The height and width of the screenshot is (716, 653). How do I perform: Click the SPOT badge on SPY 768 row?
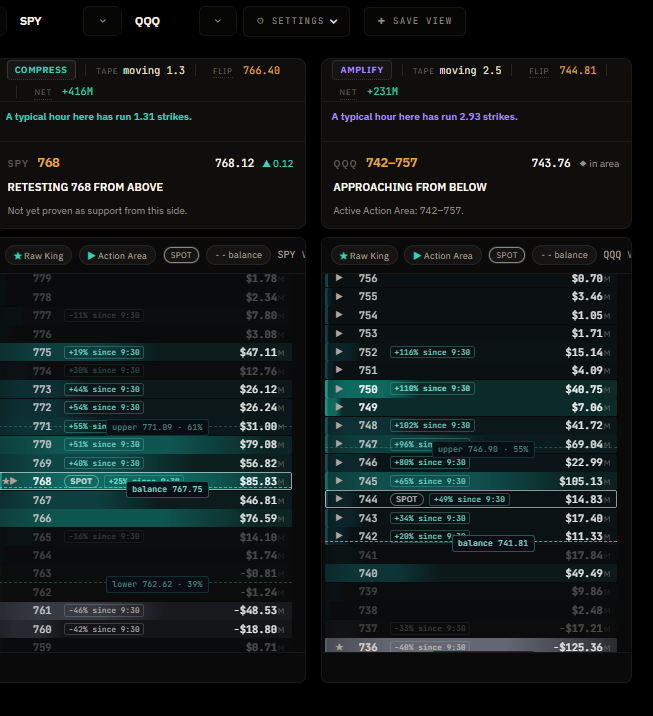point(81,481)
